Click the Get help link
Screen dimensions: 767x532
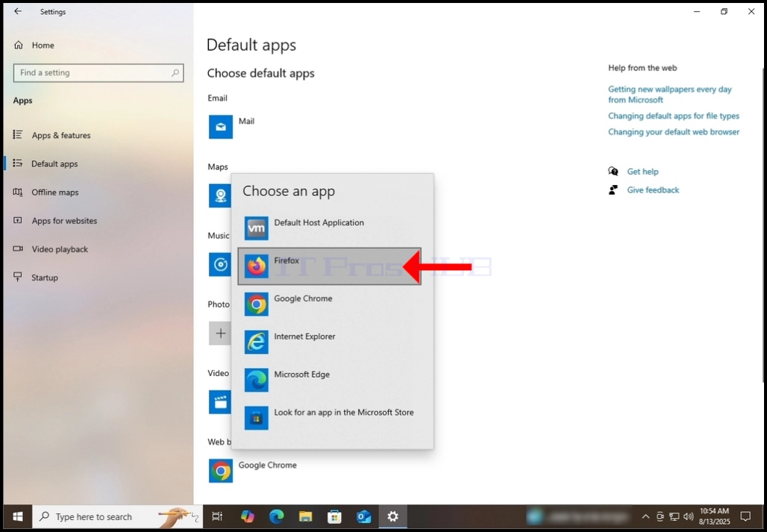tap(642, 172)
